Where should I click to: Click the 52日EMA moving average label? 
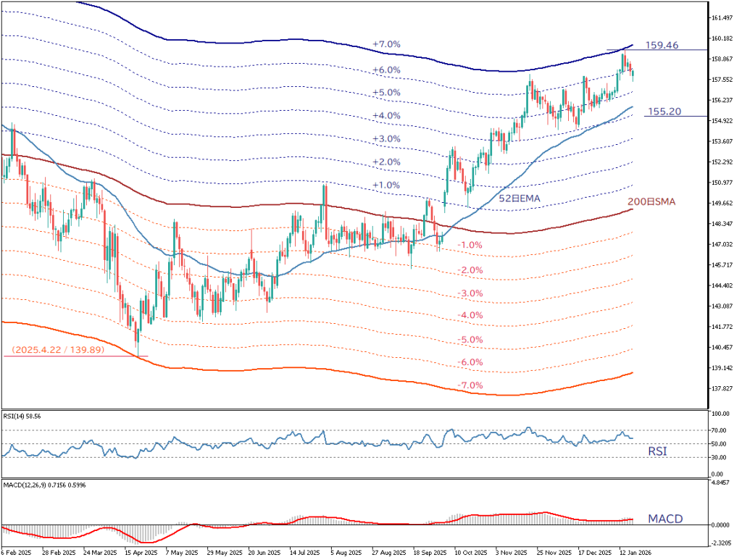pos(520,198)
